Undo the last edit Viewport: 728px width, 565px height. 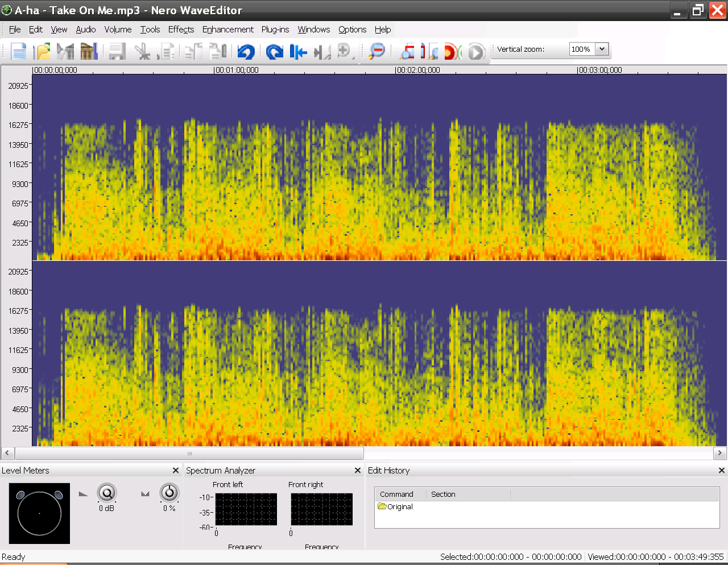[x=246, y=51]
